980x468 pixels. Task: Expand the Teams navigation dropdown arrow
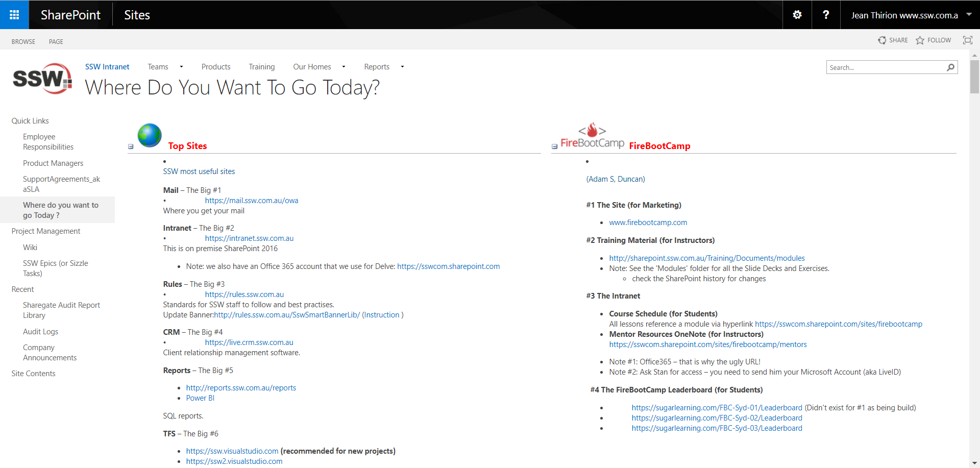181,67
